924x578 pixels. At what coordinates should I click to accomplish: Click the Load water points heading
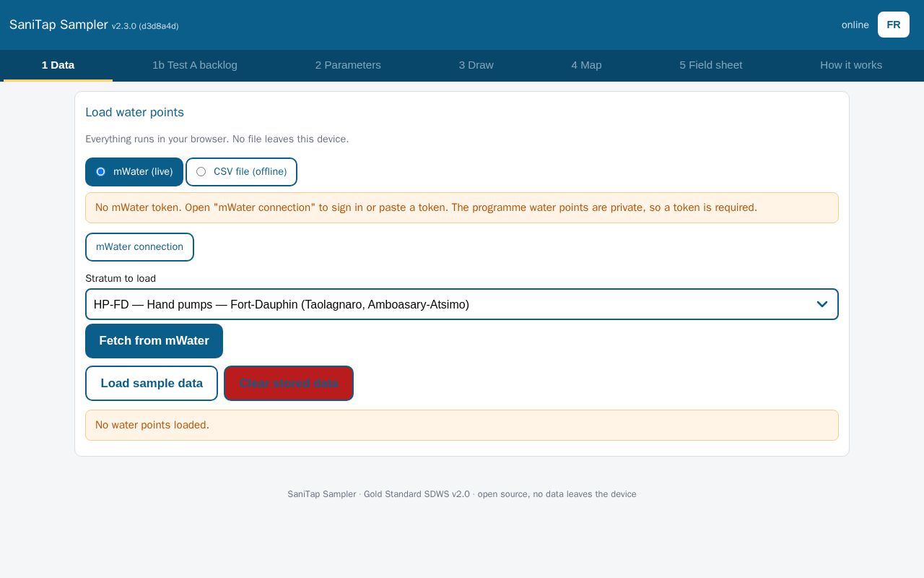point(134,112)
